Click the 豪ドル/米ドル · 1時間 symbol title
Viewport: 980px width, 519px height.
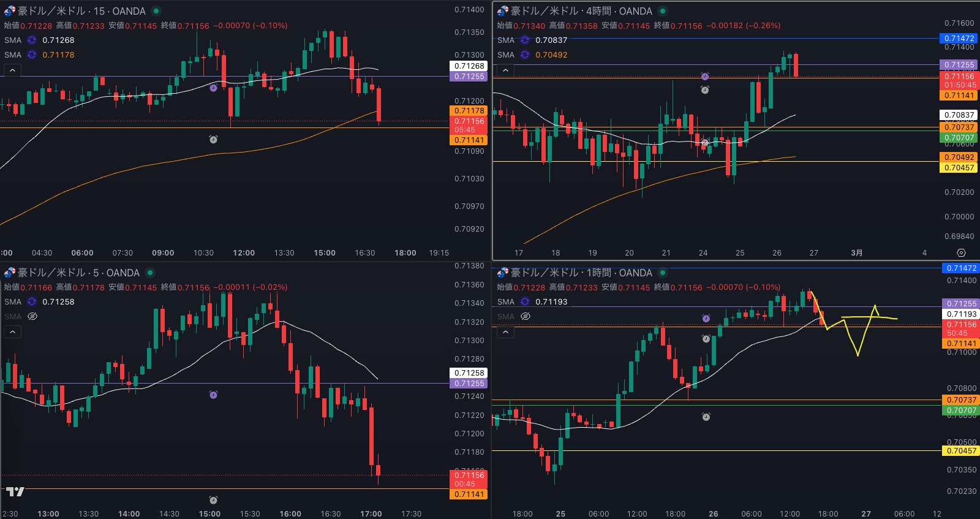[x=581, y=273]
